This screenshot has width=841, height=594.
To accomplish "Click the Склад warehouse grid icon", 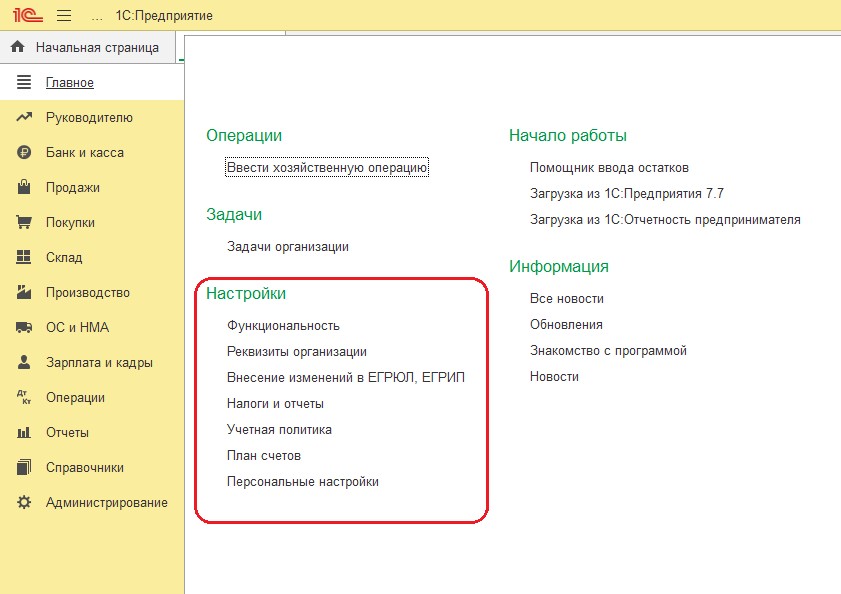I will coord(24,257).
